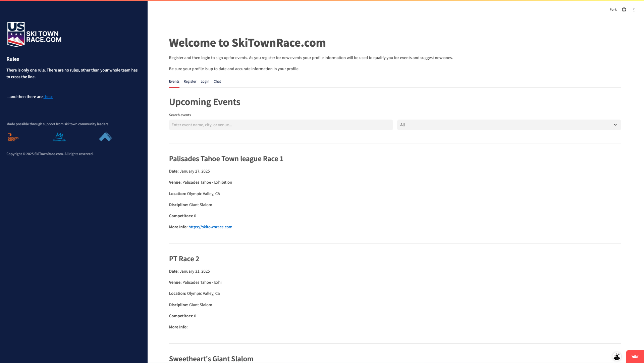
Task: Open the three-dot app menu
Action: (634, 10)
